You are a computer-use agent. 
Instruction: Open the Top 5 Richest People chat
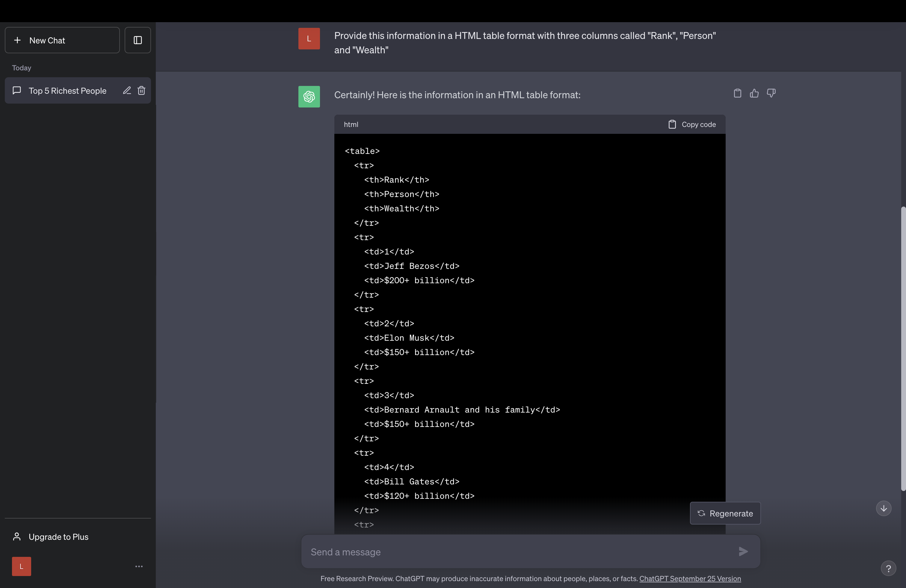pos(67,91)
